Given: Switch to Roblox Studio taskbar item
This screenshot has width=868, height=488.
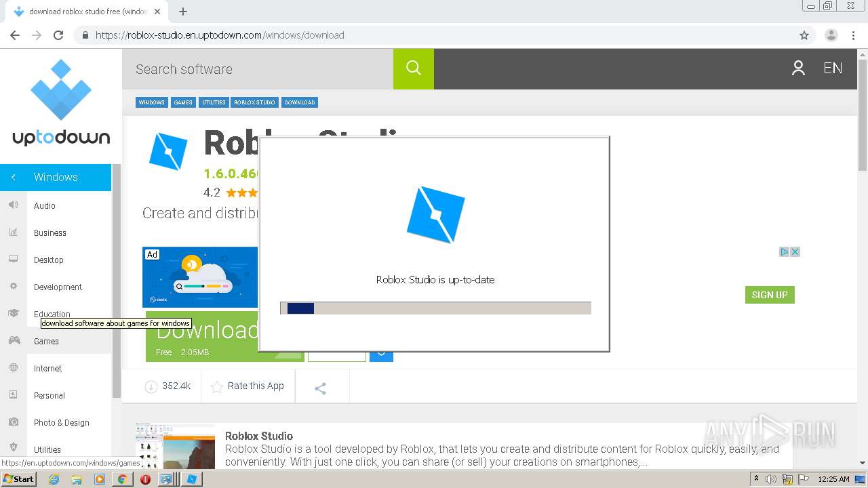Looking at the screenshot, I should click(x=192, y=479).
